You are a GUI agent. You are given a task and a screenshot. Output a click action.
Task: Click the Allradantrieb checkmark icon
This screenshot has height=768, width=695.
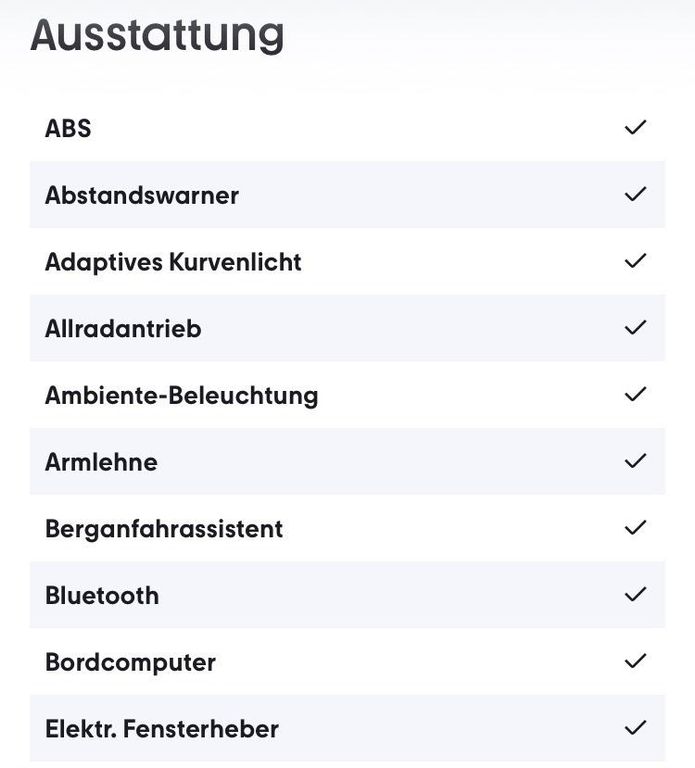[x=635, y=328]
